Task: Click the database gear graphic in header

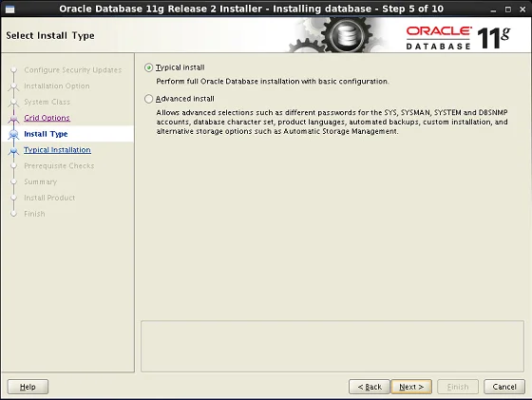Action: pyautogui.click(x=346, y=35)
